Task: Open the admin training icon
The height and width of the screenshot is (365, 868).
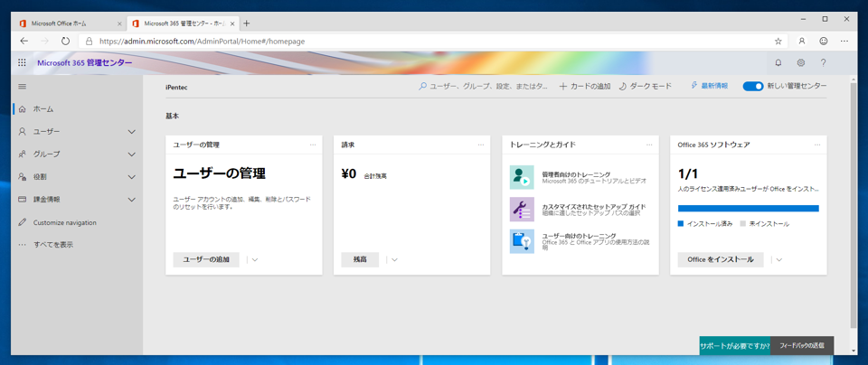Action: coord(522,177)
